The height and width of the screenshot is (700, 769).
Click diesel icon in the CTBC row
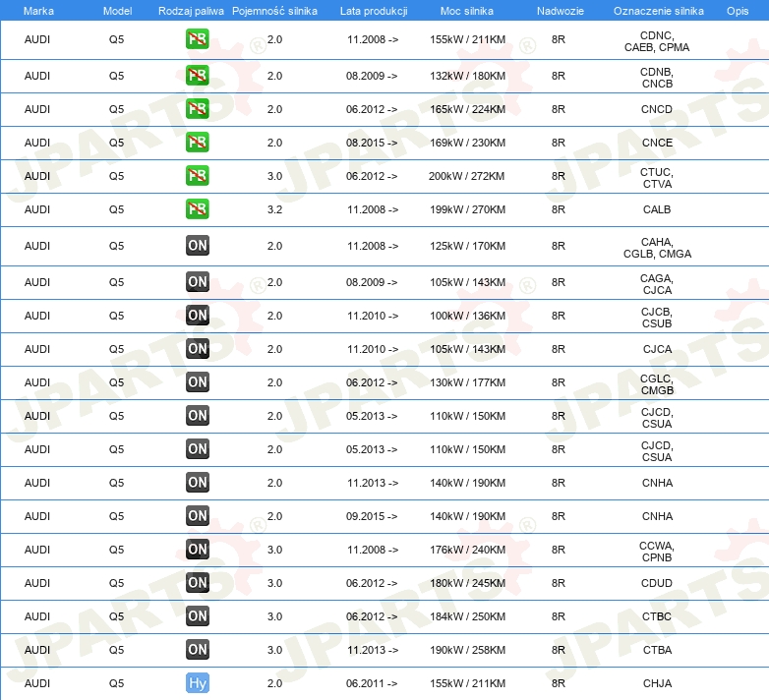coord(198,616)
